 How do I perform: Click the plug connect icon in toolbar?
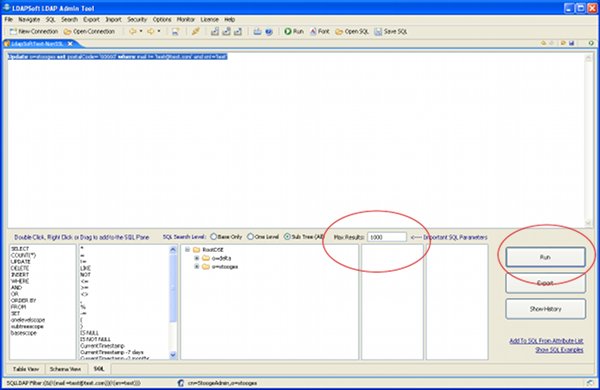point(196,31)
